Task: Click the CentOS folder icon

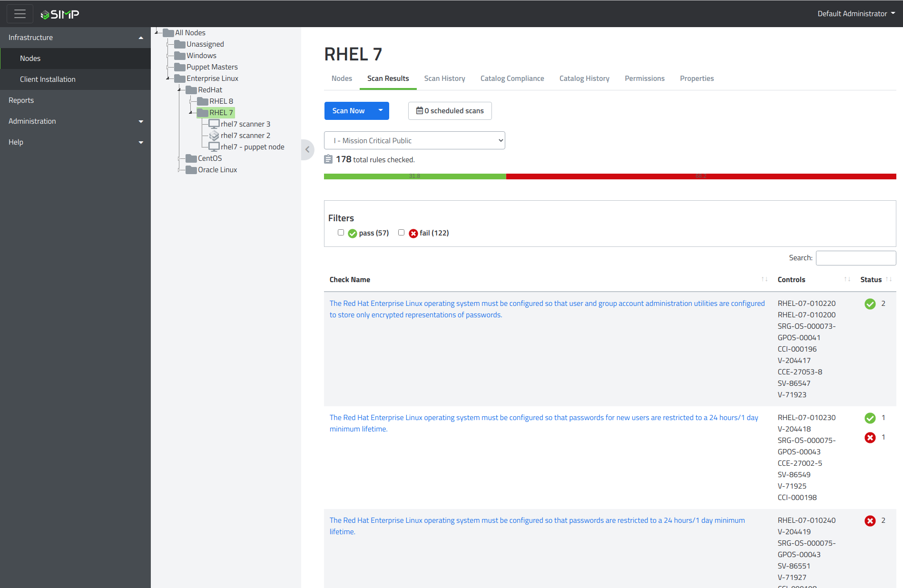Action: pyautogui.click(x=191, y=158)
